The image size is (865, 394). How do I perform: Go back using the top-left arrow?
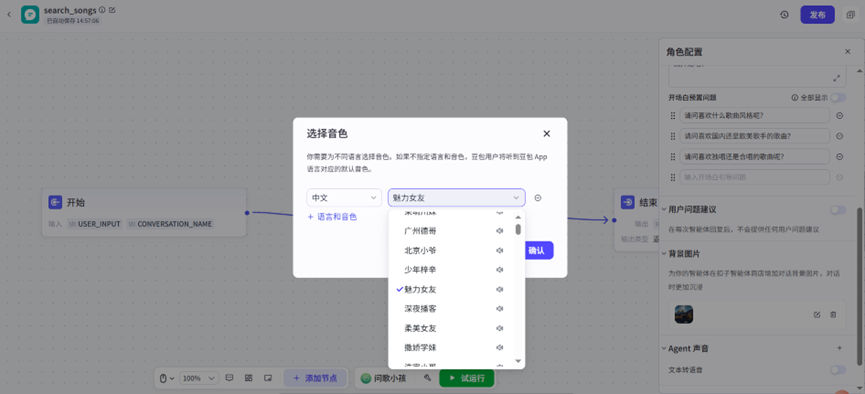click(x=8, y=14)
